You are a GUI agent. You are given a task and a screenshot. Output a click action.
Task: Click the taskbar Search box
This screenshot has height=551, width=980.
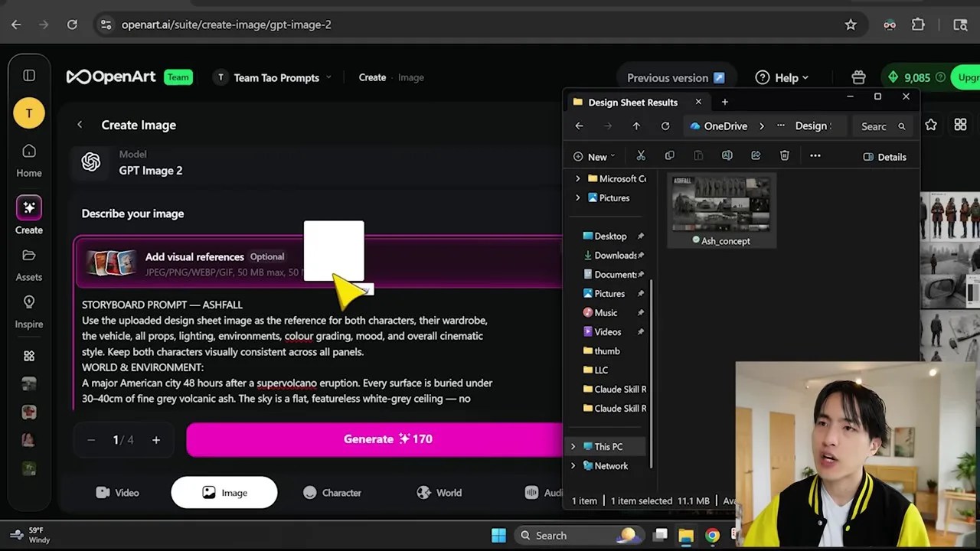pos(578,536)
